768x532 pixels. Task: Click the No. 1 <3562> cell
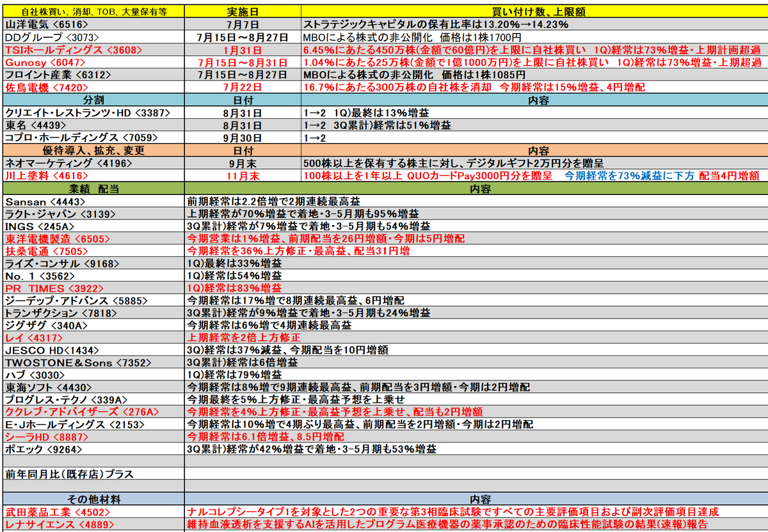point(94,276)
